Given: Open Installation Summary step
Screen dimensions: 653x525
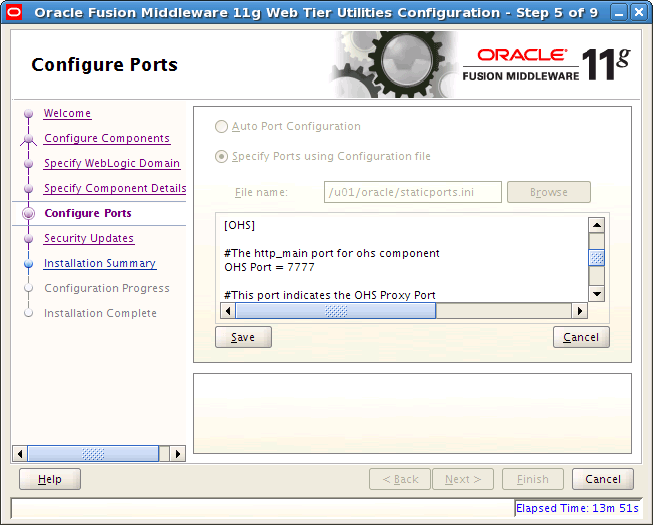Looking at the screenshot, I should tap(100, 263).
